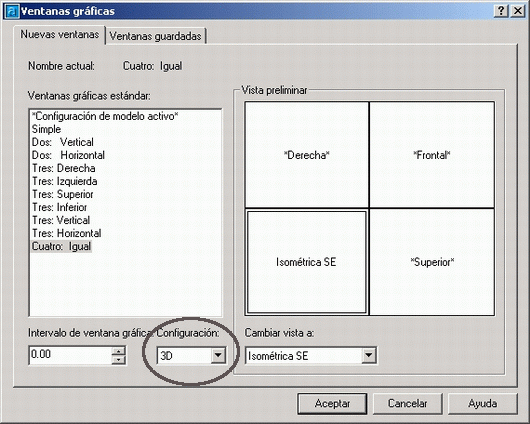This screenshot has height=424, width=530.
Task: Open the Configuración 3D dropdown
Action: click(218, 355)
